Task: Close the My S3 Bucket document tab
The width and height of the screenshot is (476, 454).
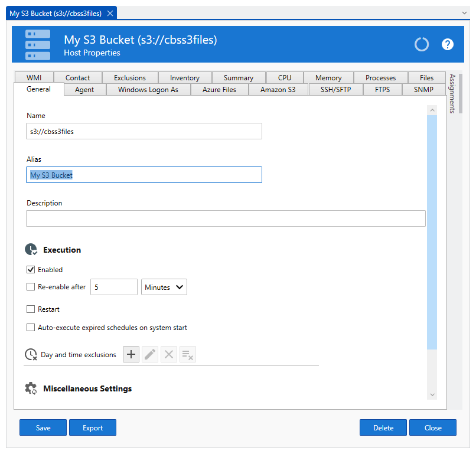Action: pyautogui.click(x=110, y=13)
